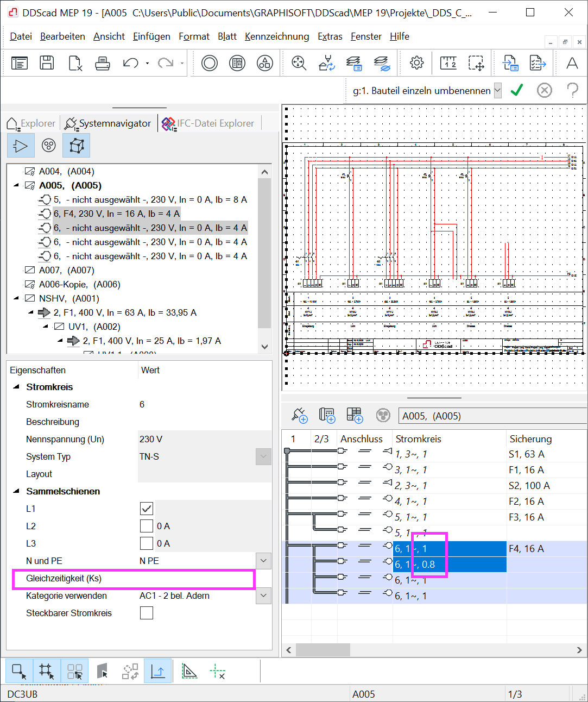Switch to the Systemnavigator tab

click(x=108, y=123)
